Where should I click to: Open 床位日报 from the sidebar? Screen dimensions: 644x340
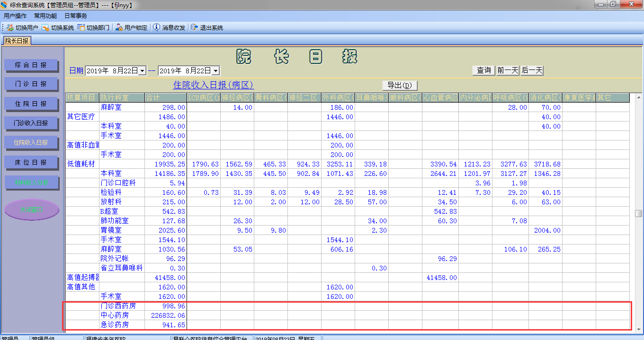tap(31, 162)
